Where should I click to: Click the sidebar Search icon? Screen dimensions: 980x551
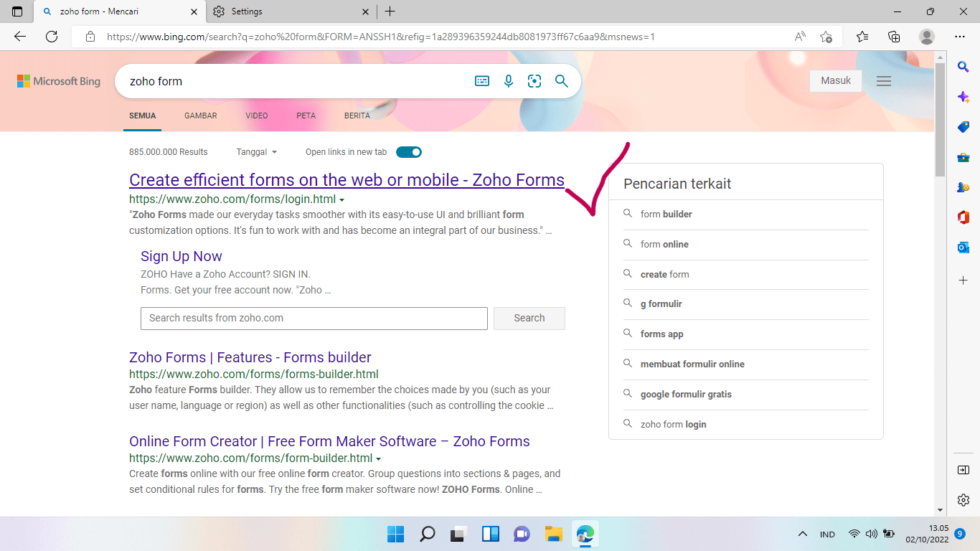[x=963, y=67]
